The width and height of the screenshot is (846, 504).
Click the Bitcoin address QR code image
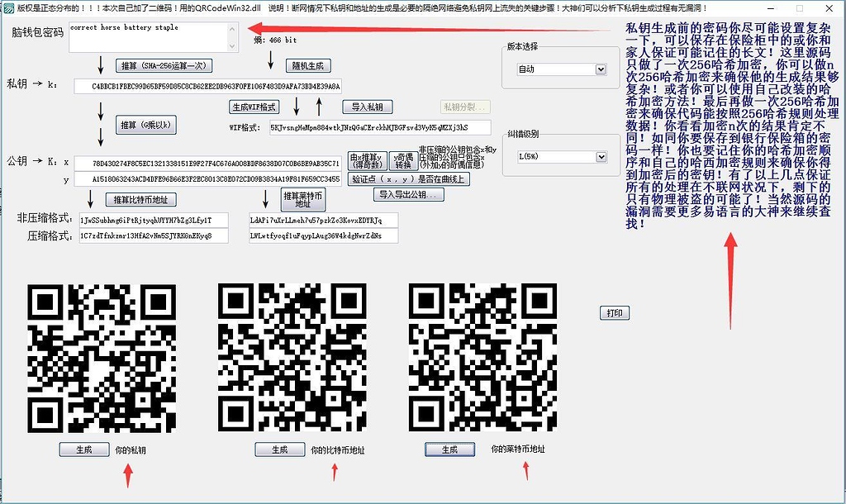(292, 357)
